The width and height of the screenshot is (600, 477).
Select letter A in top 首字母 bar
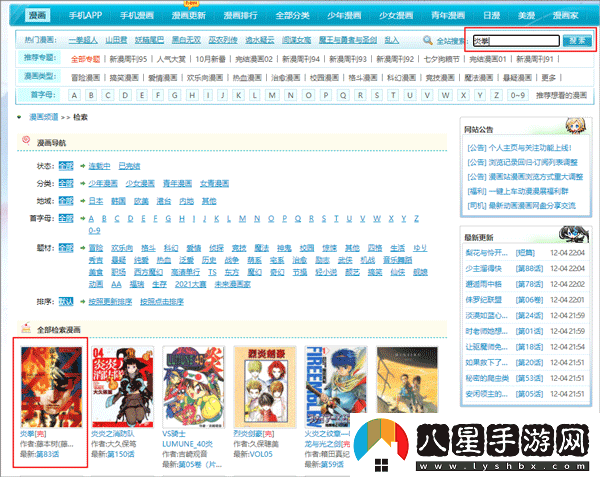coord(92,95)
